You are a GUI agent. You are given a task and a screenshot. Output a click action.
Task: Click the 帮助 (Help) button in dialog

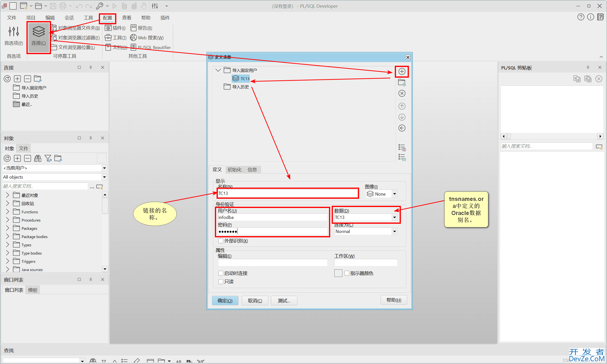tap(394, 300)
